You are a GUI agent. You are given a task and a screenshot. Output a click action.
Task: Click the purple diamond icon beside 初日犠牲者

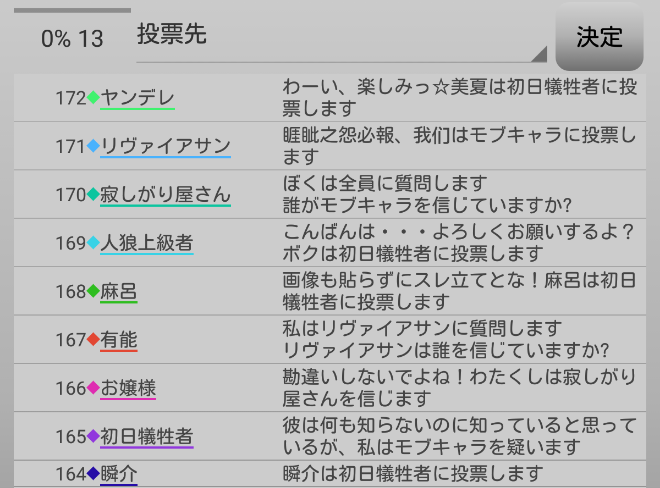94,436
